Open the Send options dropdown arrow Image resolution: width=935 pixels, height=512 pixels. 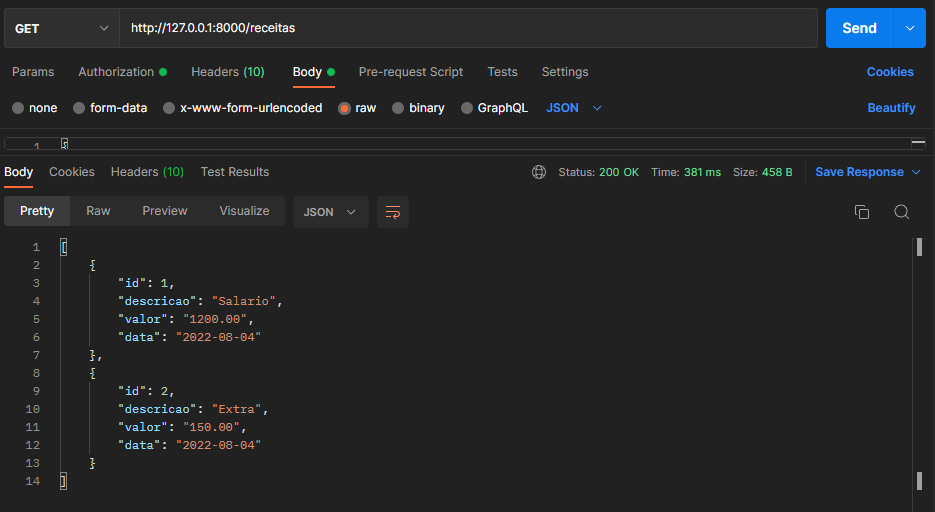pyautogui.click(x=910, y=28)
